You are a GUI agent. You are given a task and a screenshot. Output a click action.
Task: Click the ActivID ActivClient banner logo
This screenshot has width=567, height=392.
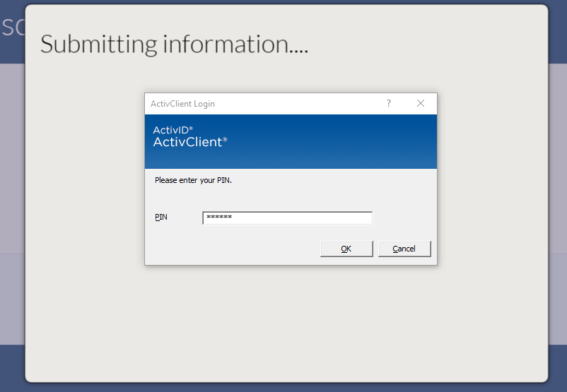click(x=190, y=137)
